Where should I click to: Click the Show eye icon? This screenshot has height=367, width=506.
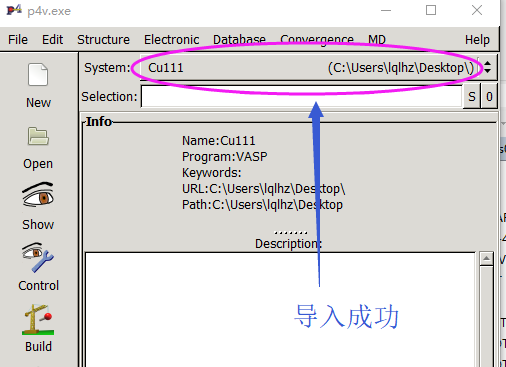38,195
